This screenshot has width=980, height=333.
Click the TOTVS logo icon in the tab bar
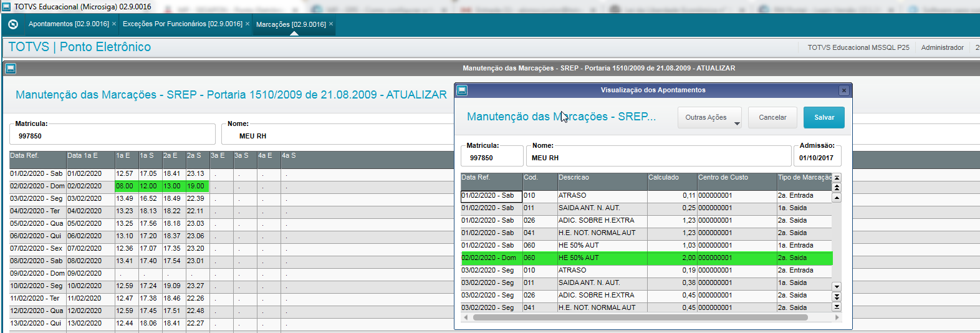(x=13, y=24)
